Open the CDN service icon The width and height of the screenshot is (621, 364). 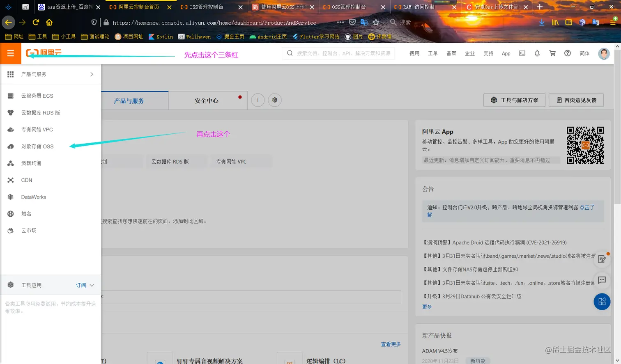[26, 180]
